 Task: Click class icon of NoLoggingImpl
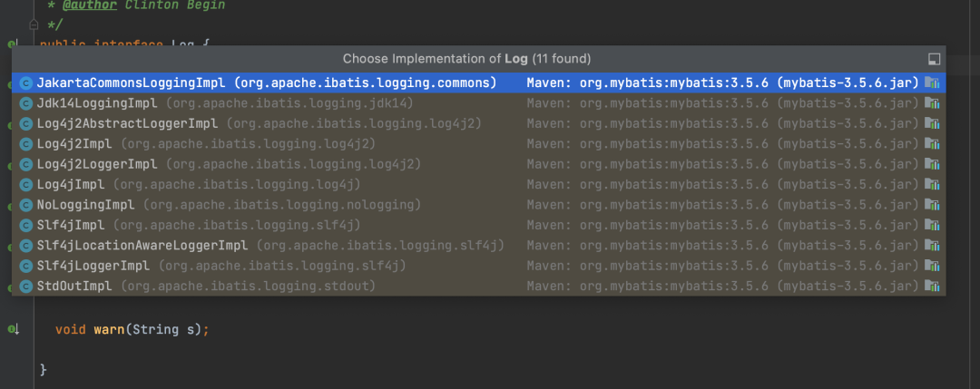(x=25, y=205)
